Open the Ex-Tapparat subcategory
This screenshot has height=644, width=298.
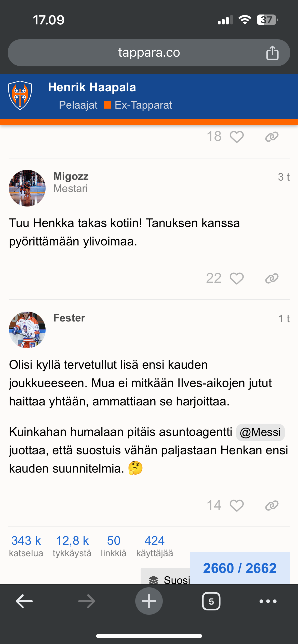pyautogui.click(x=143, y=105)
